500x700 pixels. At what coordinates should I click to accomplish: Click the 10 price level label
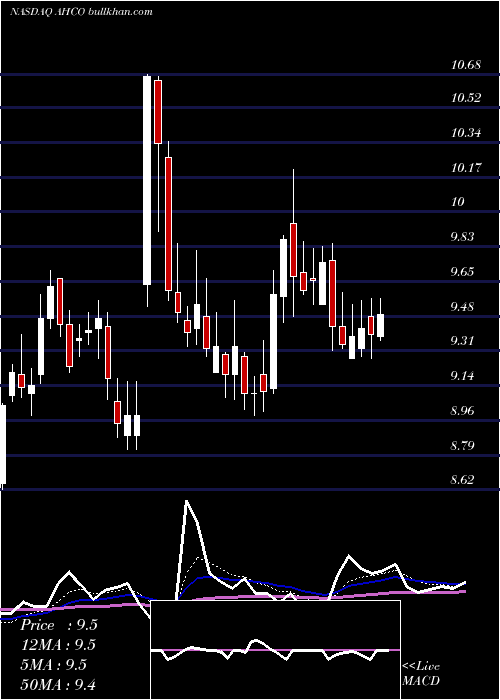click(458, 202)
